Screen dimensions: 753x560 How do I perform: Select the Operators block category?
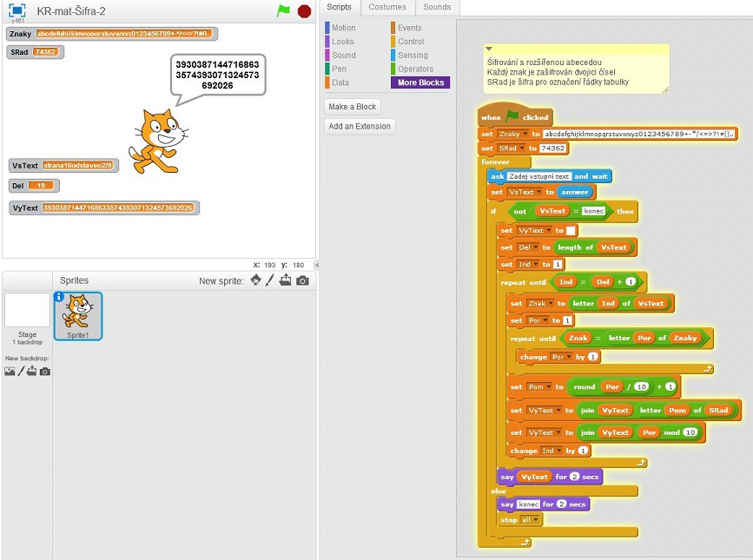(x=415, y=69)
